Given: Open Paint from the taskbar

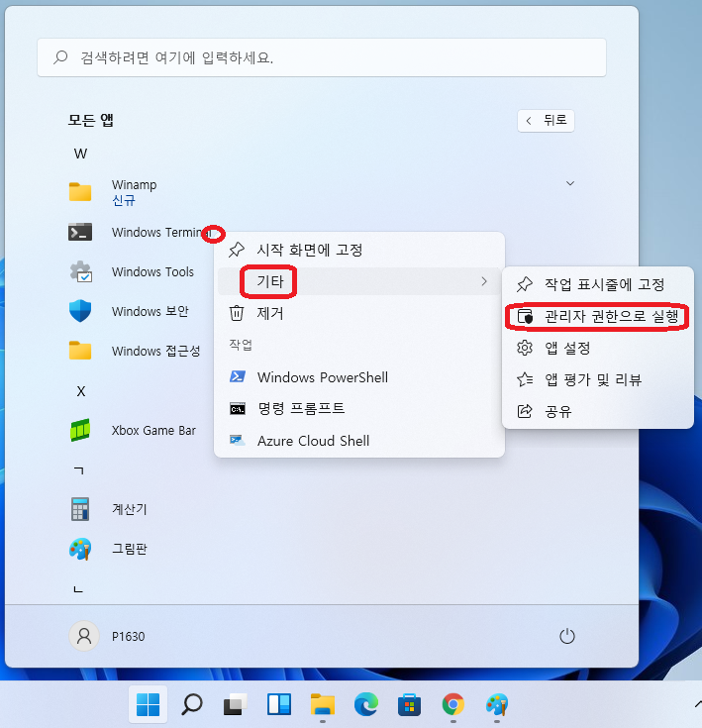Looking at the screenshot, I should coord(497,704).
